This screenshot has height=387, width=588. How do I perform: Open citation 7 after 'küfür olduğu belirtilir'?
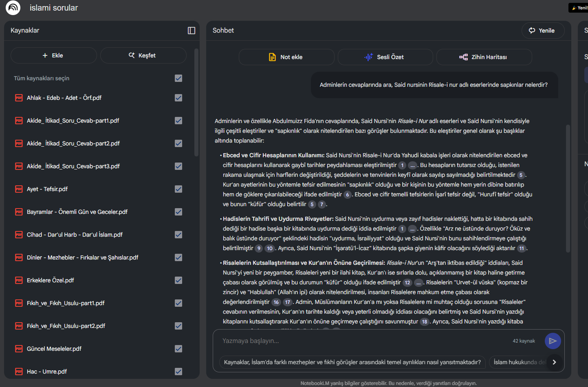click(x=322, y=204)
